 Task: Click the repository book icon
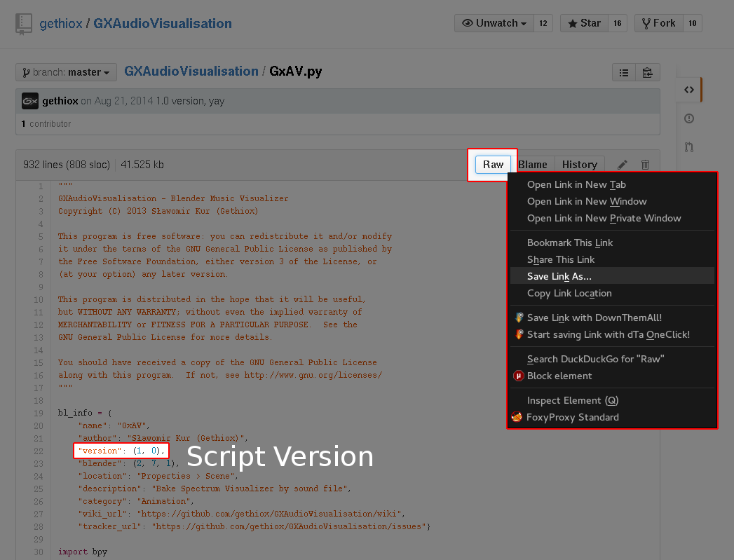pyautogui.click(x=23, y=24)
